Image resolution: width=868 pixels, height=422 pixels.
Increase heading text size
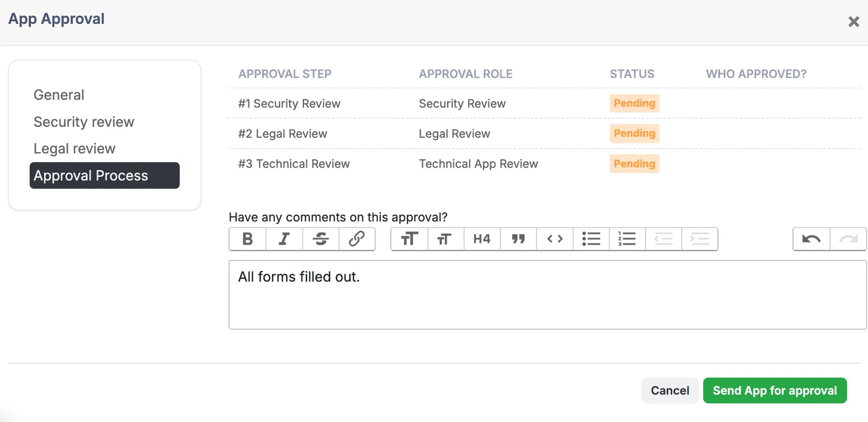point(409,239)
